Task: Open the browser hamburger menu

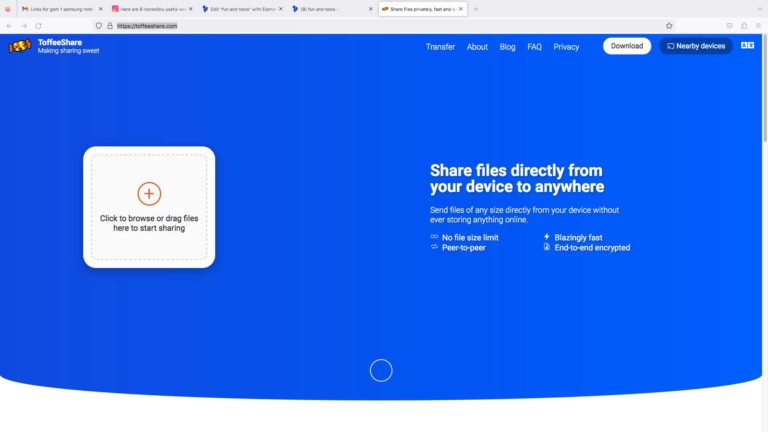Action: click(759, 25)
